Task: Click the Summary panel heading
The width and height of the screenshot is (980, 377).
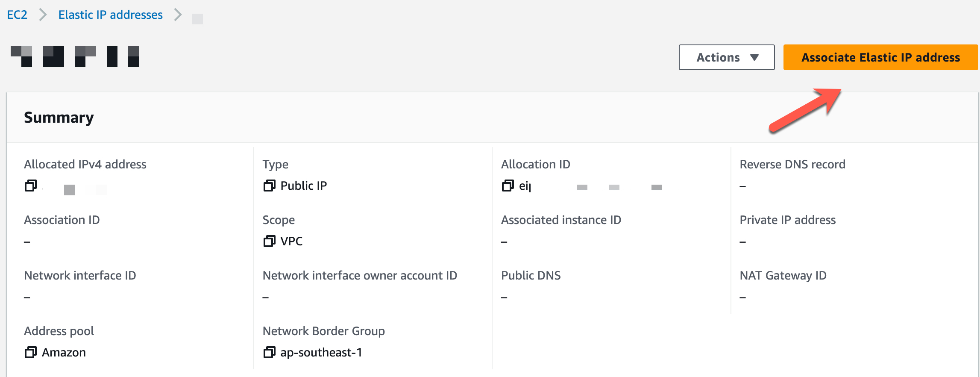Action: (x=59, y=118)
